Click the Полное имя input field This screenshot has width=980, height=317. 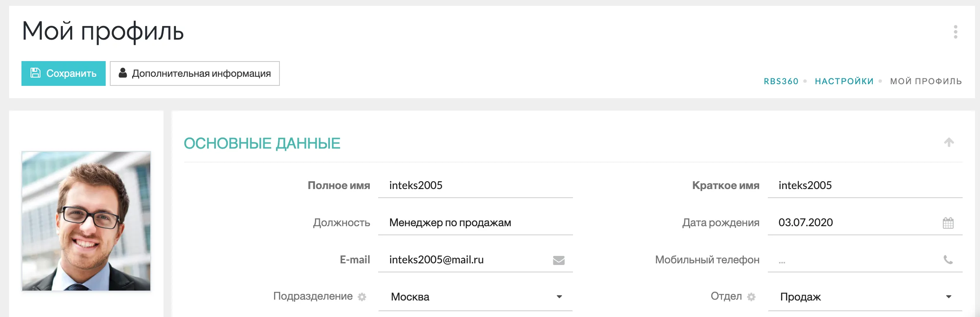pyautogui.click(x=475, y=186)
